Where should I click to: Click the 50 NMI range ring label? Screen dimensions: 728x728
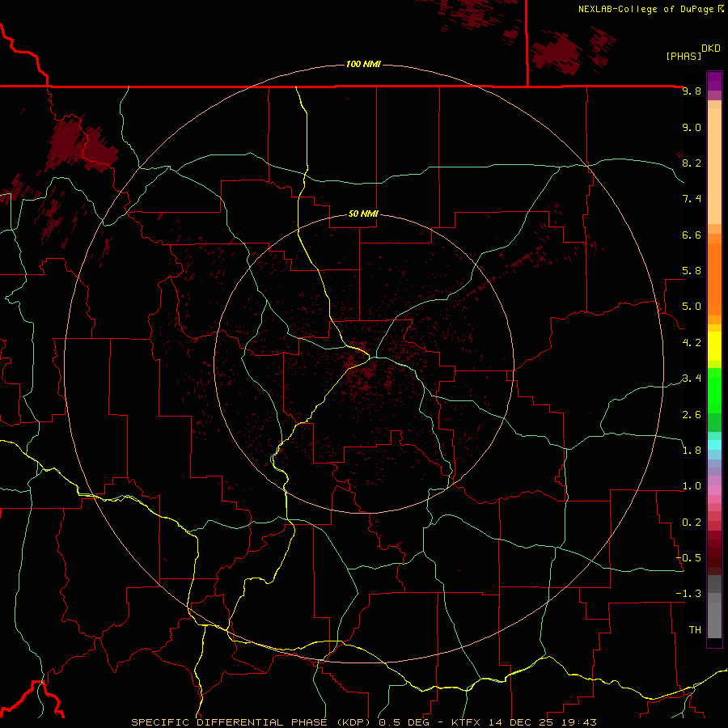pyautogui.click(x=363, y=214)
